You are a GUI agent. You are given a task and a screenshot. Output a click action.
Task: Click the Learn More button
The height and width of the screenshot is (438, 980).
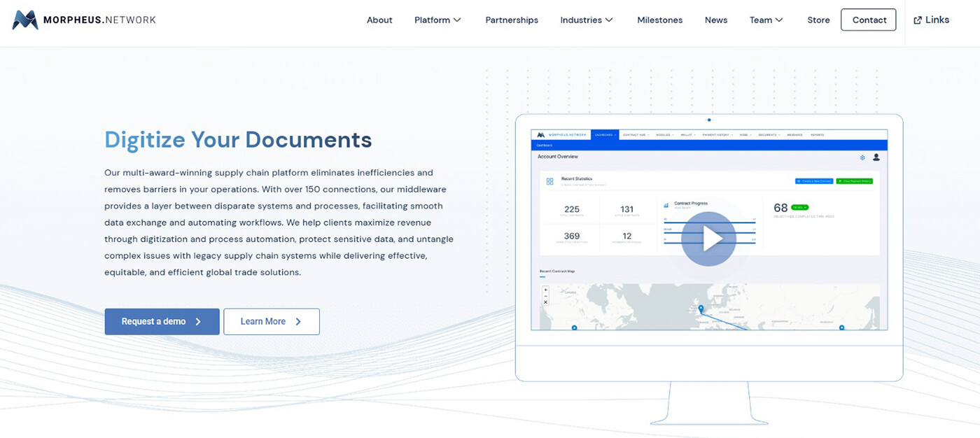point(271,322)
